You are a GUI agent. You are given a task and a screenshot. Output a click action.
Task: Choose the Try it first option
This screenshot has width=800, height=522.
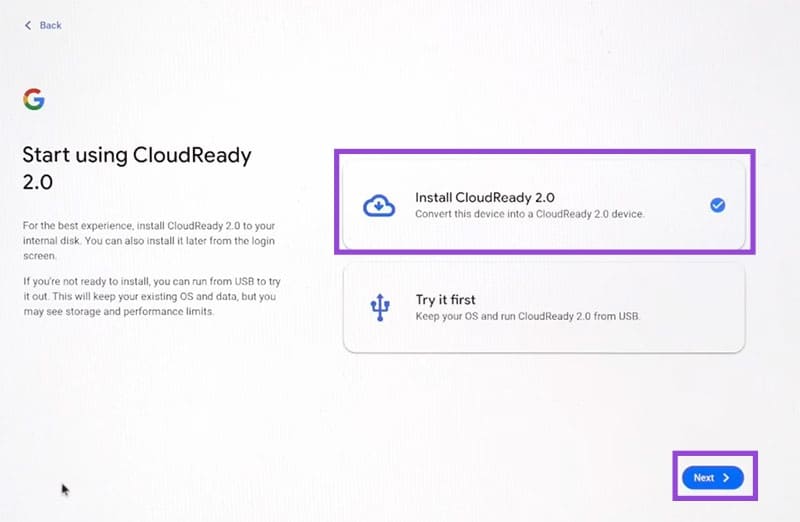tap(544, 308)
